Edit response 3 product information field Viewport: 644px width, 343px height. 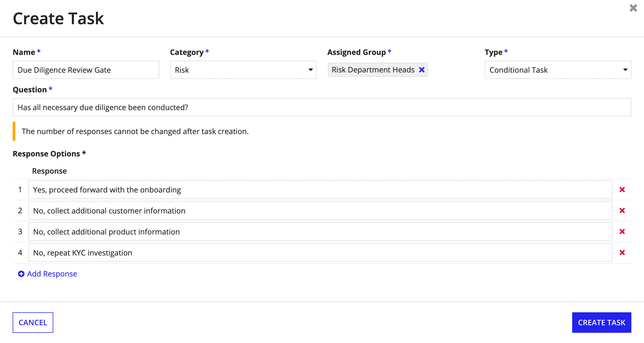(x=320, y=232)
